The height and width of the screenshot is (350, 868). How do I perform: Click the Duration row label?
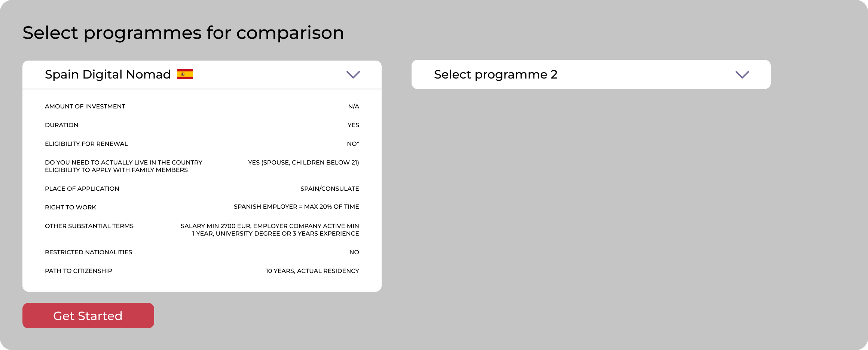pos(61,125)
